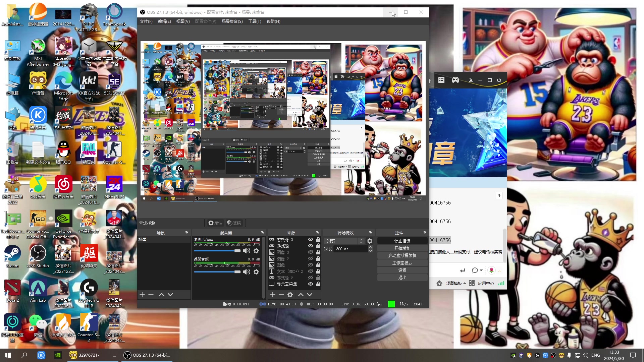Click the 300 ms duration field
Viewport: 644px width, 362px height.
[351, 249]
